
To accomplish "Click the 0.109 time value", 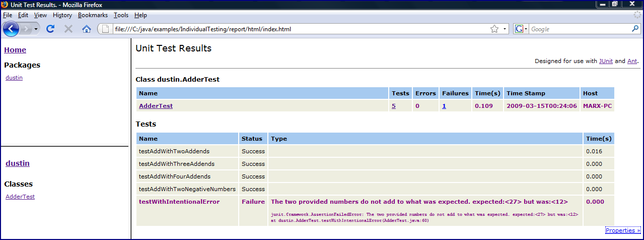I will (x=483, y=106).
